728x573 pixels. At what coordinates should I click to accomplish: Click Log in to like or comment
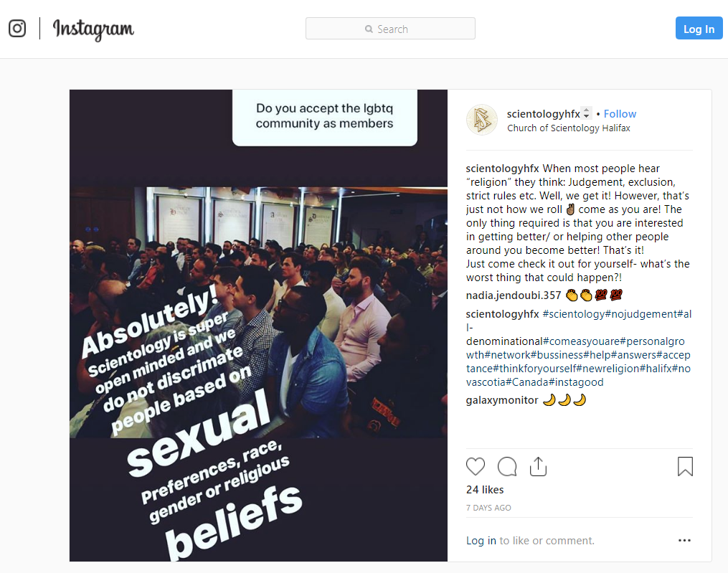click(x=481, y=541)
